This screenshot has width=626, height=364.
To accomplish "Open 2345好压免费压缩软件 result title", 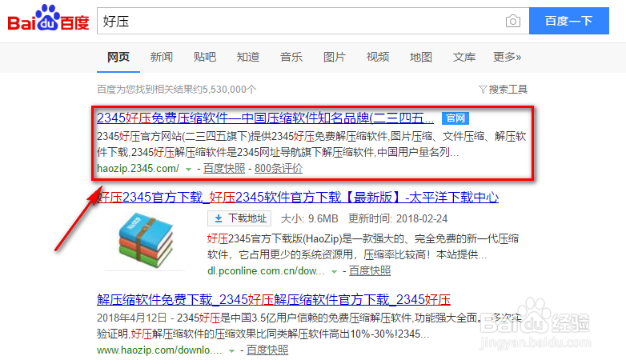I will [265, 118].
